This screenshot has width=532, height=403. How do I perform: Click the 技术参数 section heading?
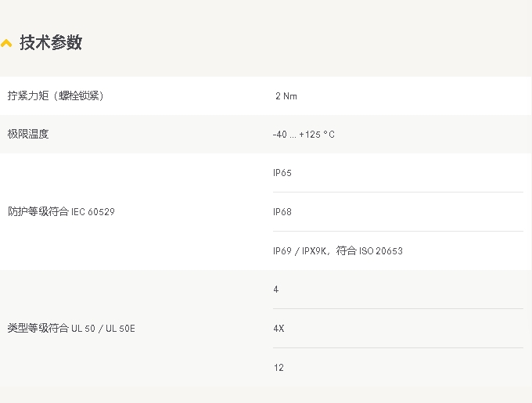tap(51, 43)
